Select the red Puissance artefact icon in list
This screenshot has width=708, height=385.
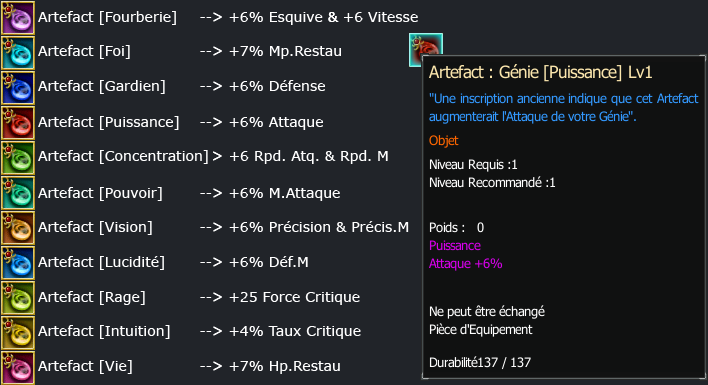tap(18, 123)
